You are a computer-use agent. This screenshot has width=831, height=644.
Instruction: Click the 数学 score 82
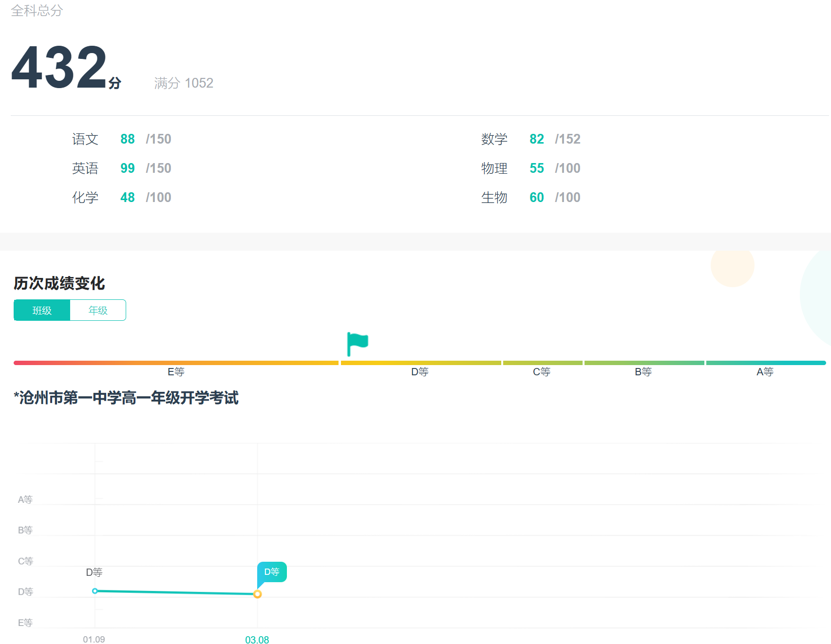pos(537,139)
